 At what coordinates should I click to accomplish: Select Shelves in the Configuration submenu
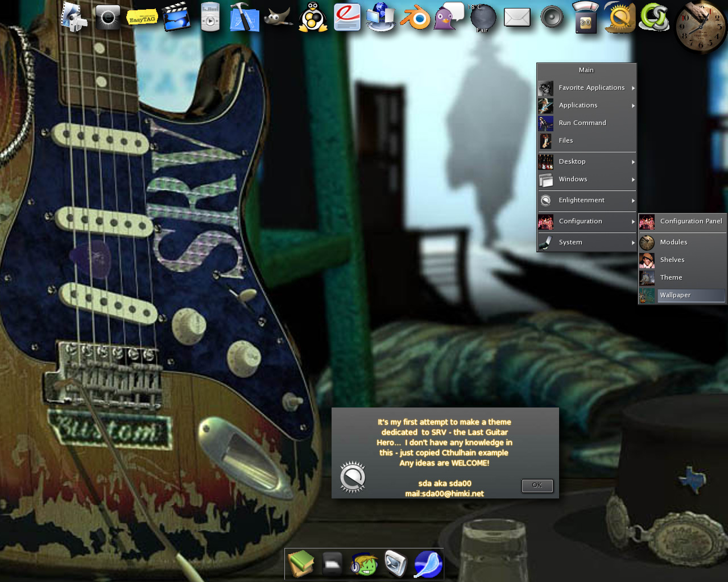(682, 260)
